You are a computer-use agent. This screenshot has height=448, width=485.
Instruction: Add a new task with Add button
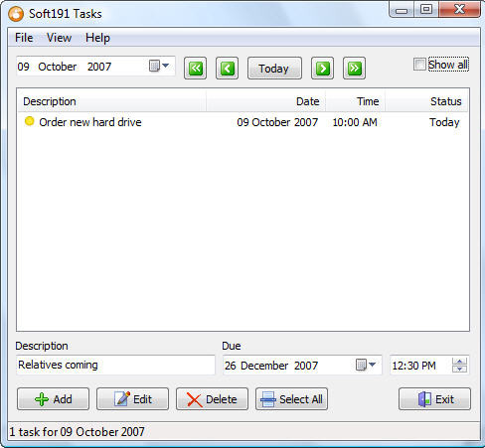53,399
